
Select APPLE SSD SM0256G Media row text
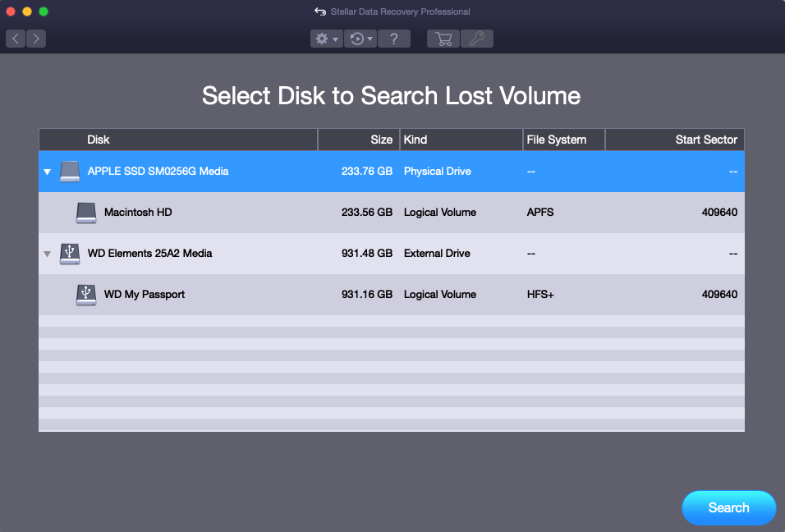pyautogui.click(x=158, y=171)
